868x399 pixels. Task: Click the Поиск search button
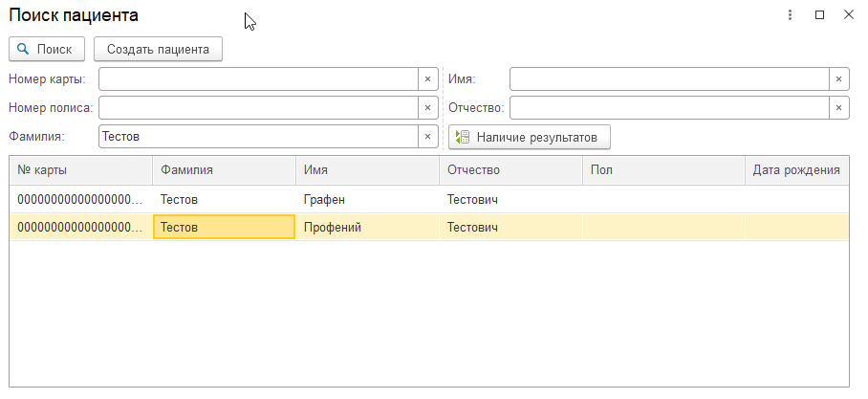pos(47,49)
